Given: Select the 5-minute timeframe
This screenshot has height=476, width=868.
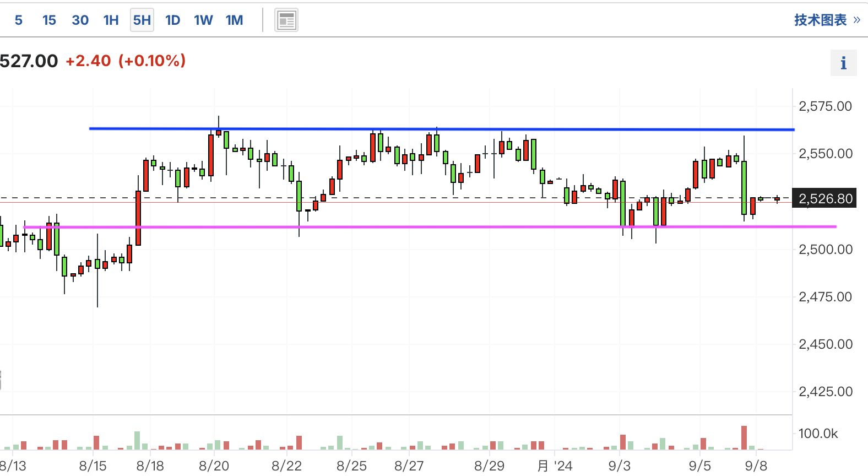Looking at the screenshot, I should point(19,20).
